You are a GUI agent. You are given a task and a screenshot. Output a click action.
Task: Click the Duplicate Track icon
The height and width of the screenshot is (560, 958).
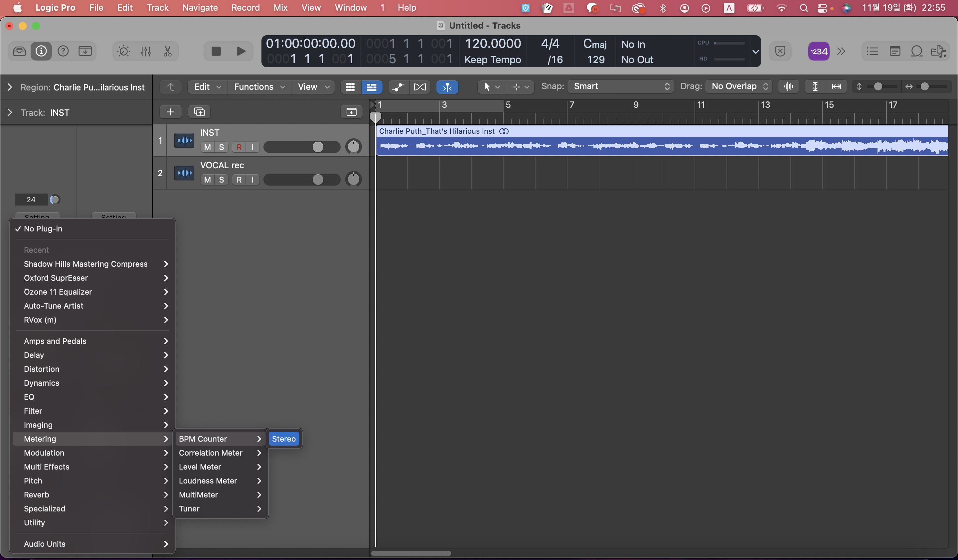[199, 112]
